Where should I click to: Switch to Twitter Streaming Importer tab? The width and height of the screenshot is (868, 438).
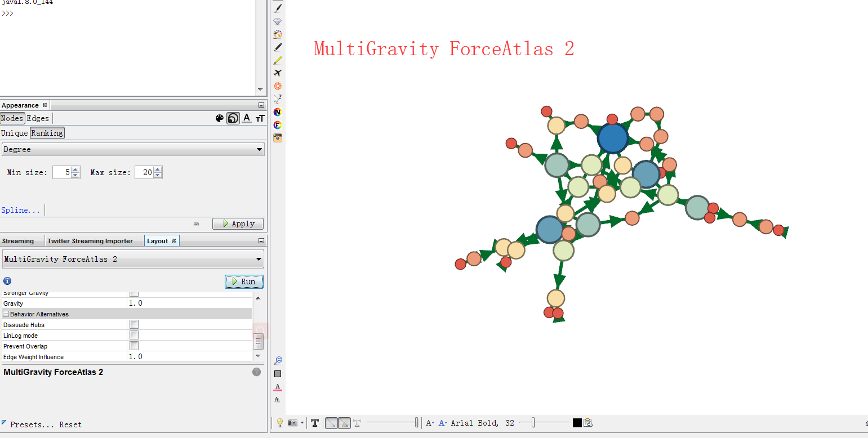point(90,241)
